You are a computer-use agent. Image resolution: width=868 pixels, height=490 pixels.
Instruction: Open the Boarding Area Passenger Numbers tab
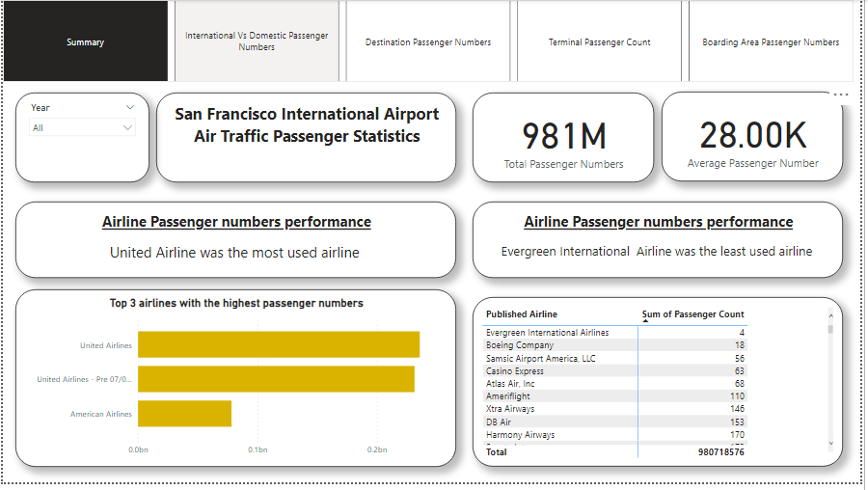click(x=771, y=42)
